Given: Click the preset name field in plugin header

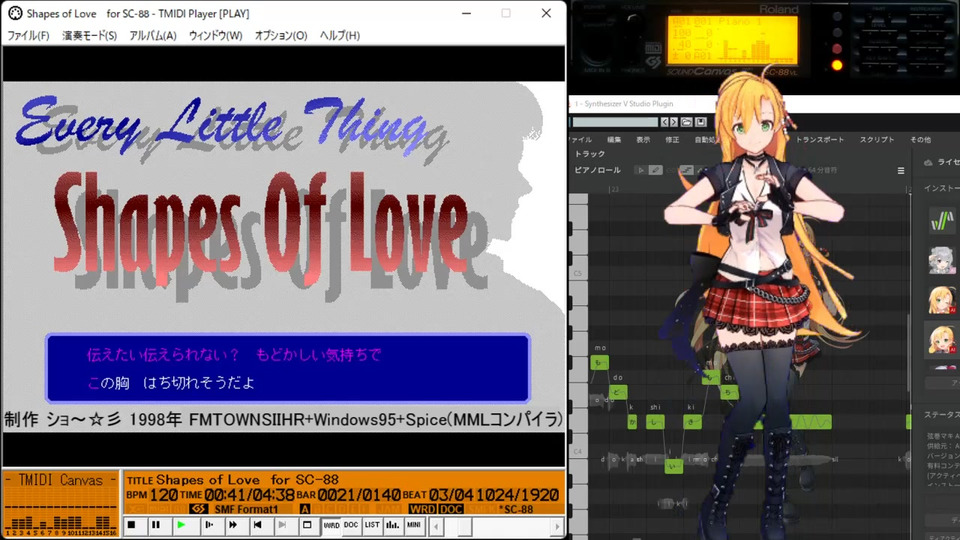Looking at the screenshot, I should [615, 122].
